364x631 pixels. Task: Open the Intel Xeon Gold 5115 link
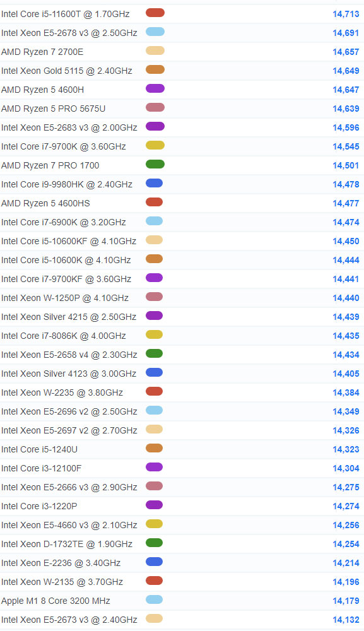pos(67,71)
